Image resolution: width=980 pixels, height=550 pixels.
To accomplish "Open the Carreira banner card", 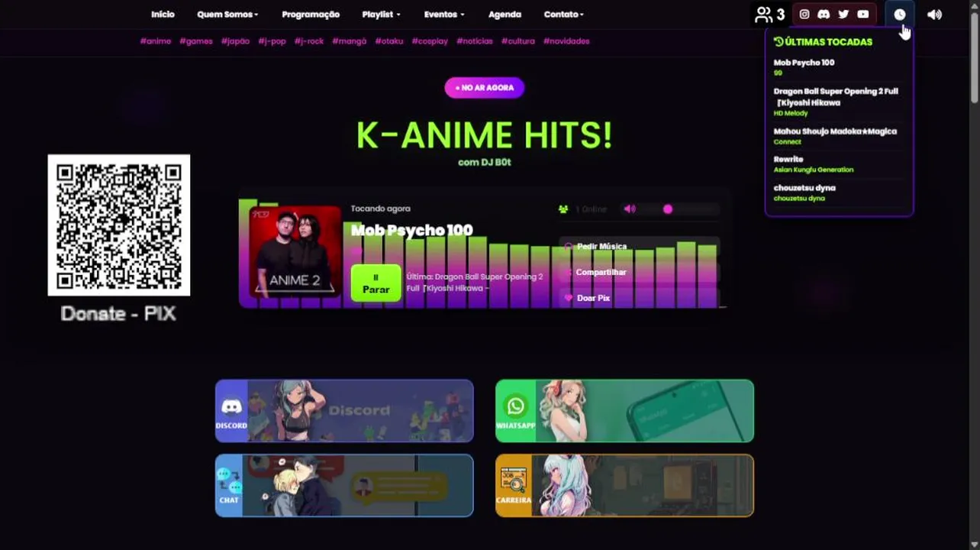I will 624,486.
